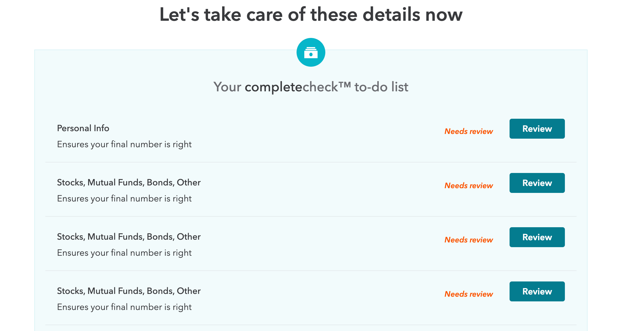This screenshot has height=331, width=644.
Task: Open the second Stocks item description text
Action: click(124, 198)
